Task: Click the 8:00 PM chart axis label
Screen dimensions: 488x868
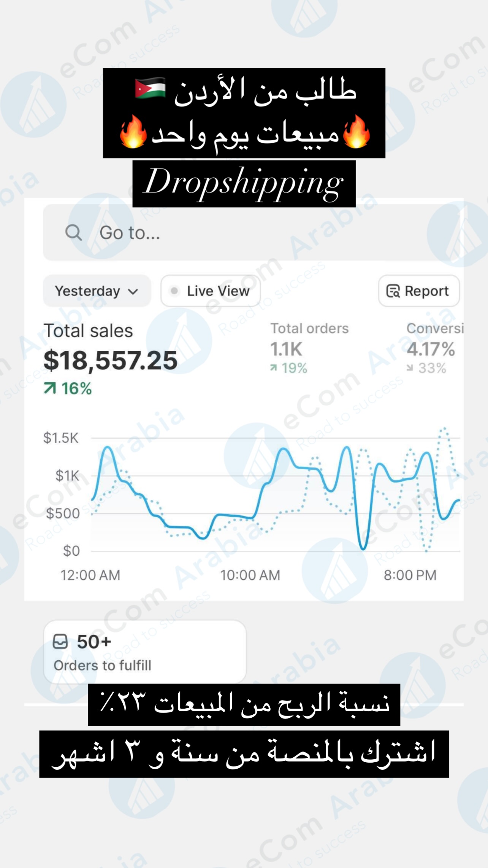Action: [410, 575]
